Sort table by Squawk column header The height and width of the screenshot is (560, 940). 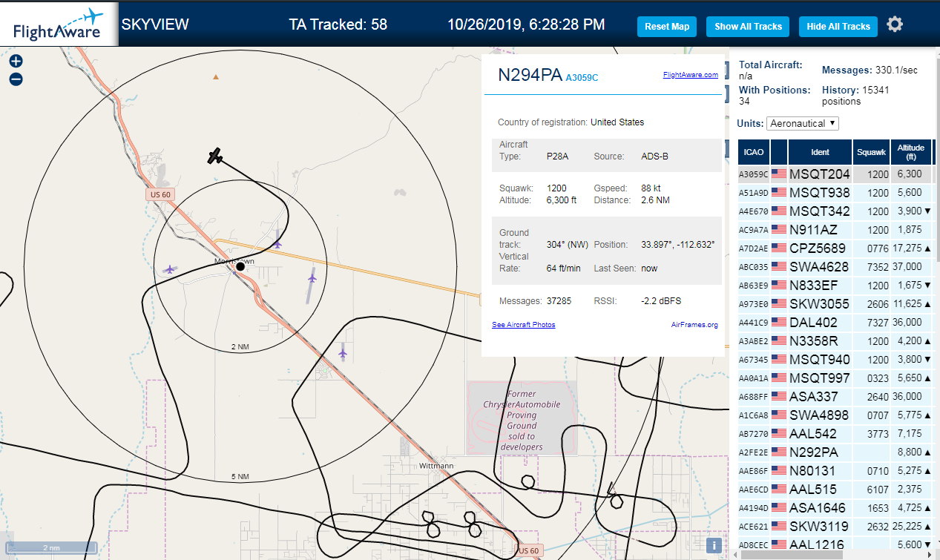click(871, 152)
